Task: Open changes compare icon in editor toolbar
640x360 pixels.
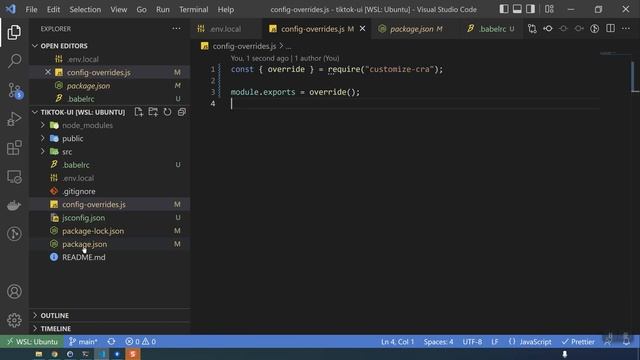Action: (532, 29)
